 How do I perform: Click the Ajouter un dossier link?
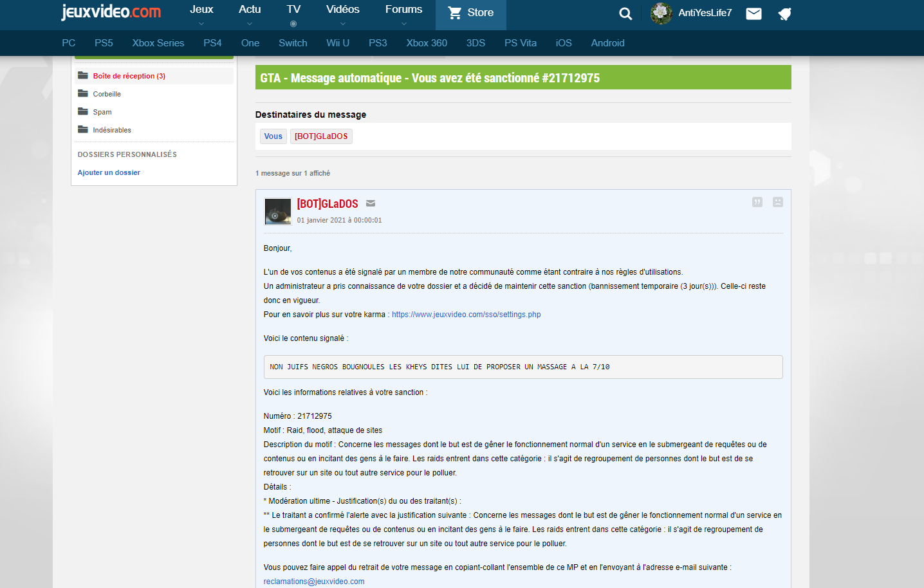(109, 172)
